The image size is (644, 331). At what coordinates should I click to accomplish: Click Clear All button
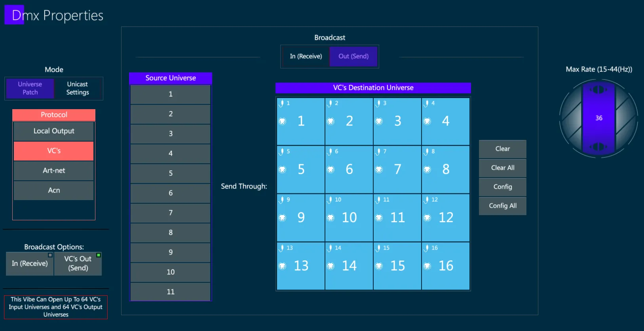point(503,168)
